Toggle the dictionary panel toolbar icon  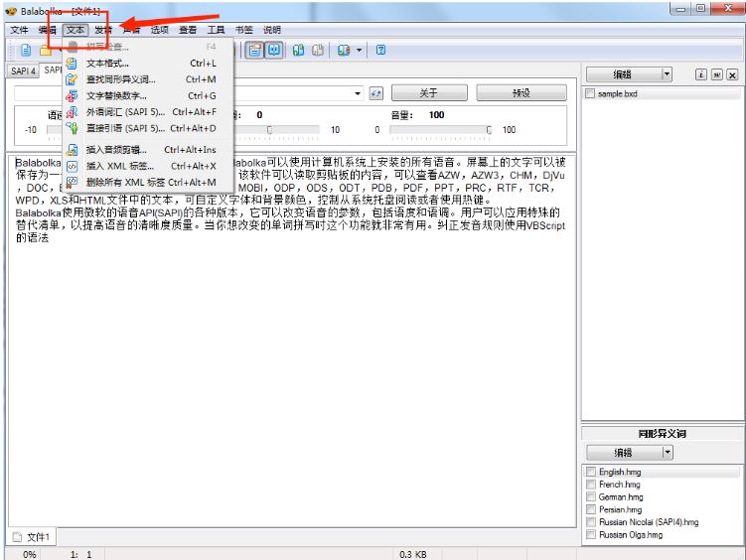coord(255,50)
